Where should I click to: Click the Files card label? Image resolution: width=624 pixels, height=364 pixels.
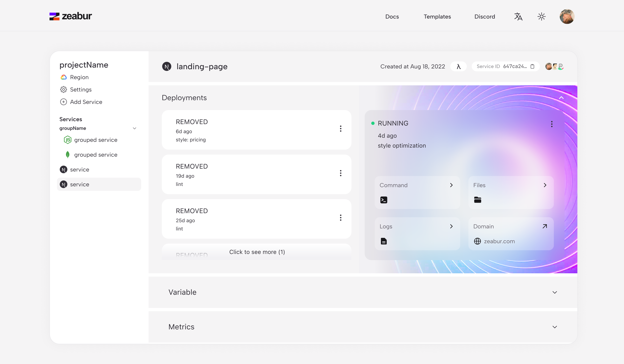(x=479, y=185)
